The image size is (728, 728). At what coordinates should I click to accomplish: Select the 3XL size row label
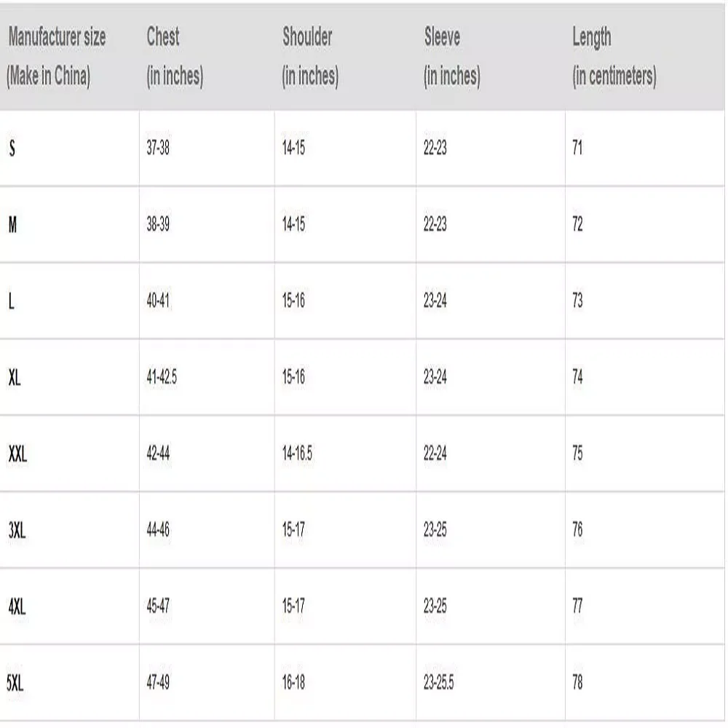pos(17,530)
